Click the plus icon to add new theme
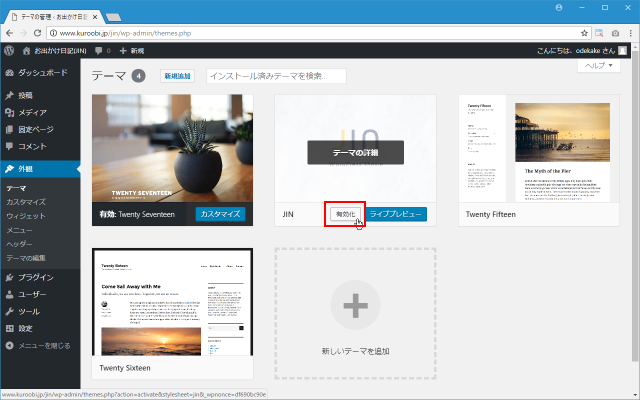This screenshot has width=640, height=400. pos(356,305)
